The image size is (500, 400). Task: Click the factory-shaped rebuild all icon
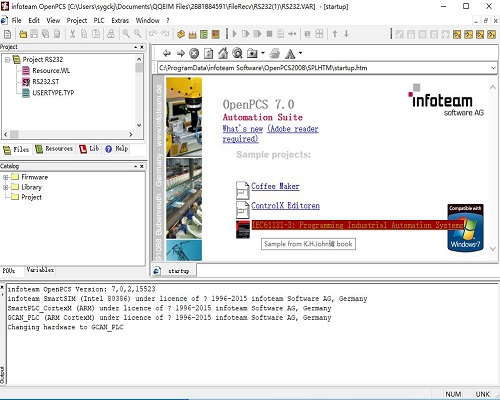coord(193,34)
